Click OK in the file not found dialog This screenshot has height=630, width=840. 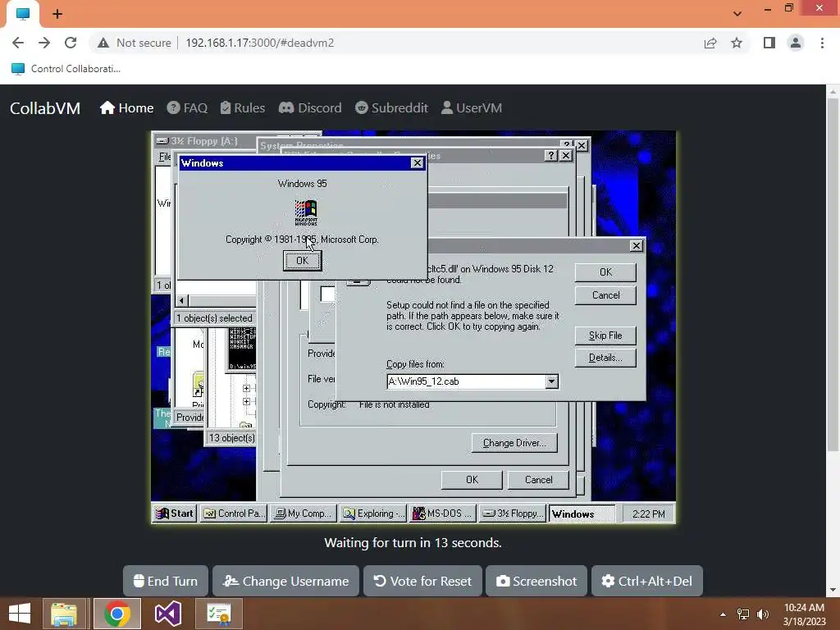click(x=605, y=272)
